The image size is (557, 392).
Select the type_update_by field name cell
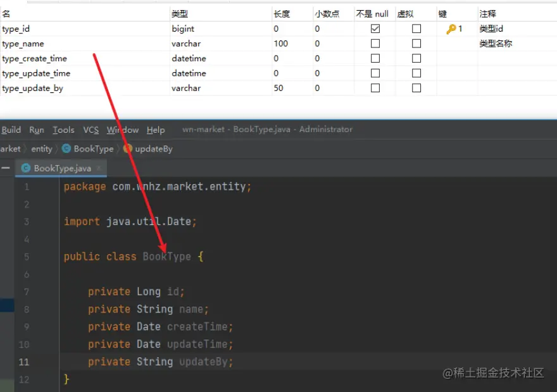85,88
